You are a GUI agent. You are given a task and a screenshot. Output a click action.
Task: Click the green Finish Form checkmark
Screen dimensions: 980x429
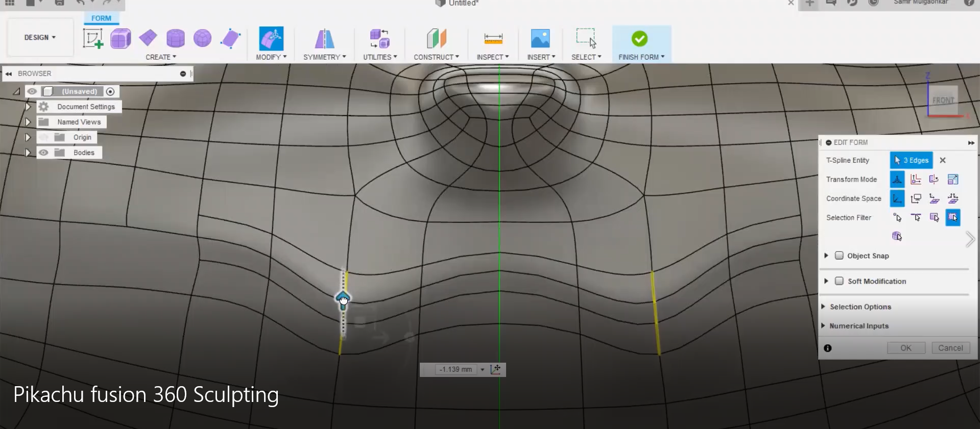click(639, 39)
